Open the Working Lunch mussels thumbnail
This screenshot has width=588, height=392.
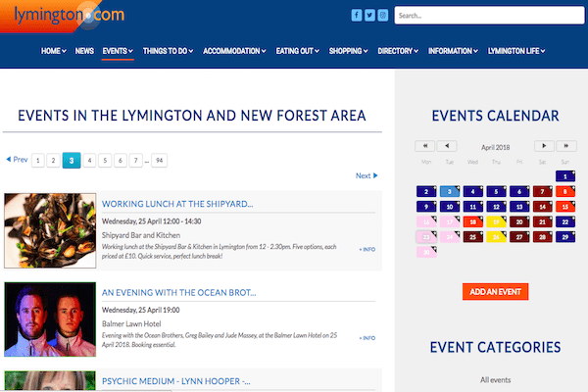click(50, 230)
